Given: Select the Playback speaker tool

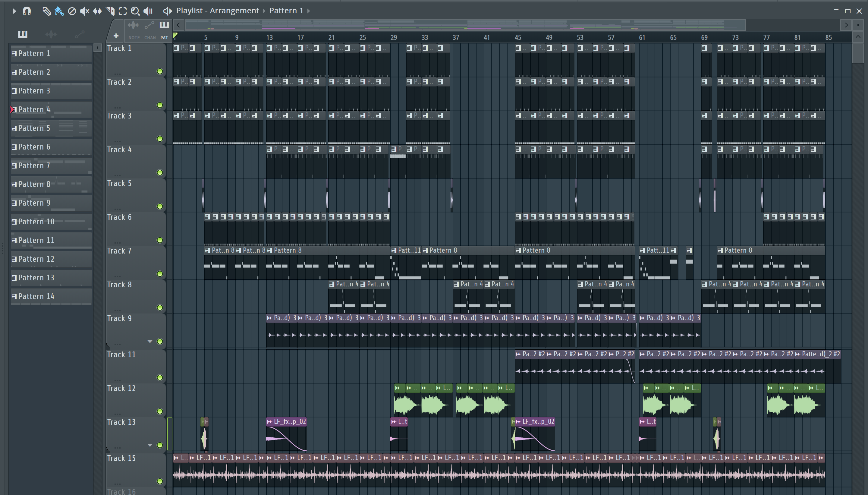Looking at the screenshot, I should click(148, 11).
